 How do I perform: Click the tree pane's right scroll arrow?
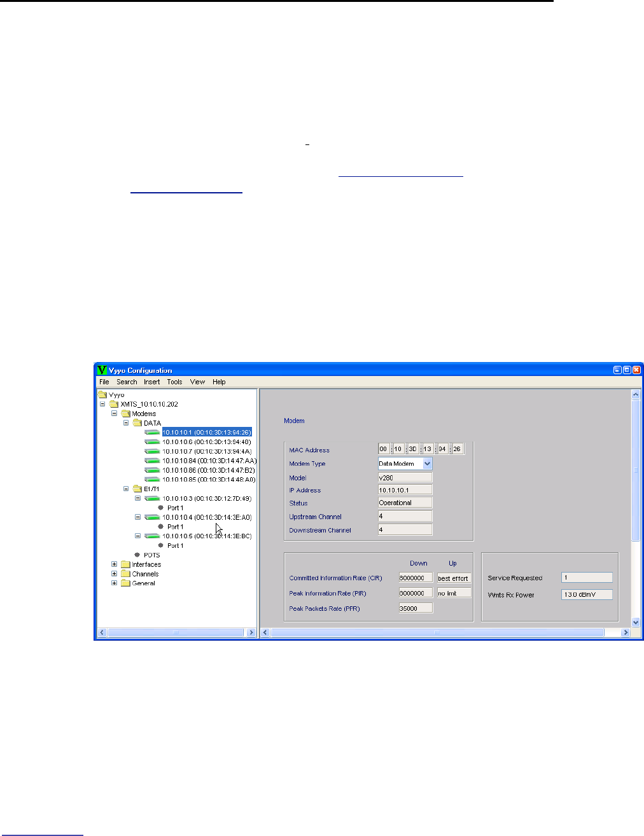tap(251, 632)
